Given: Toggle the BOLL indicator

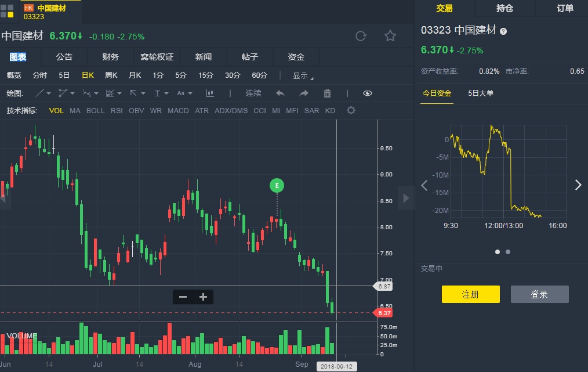Looking at the screenshot, I should (96, 110).
